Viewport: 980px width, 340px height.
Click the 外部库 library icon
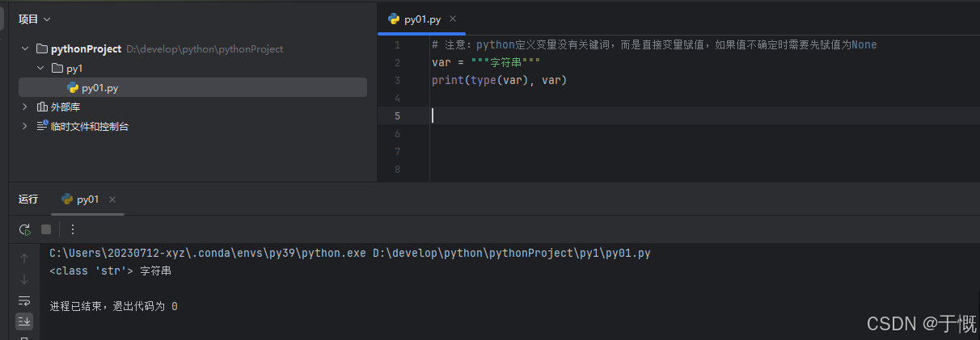tap(42, 107)
